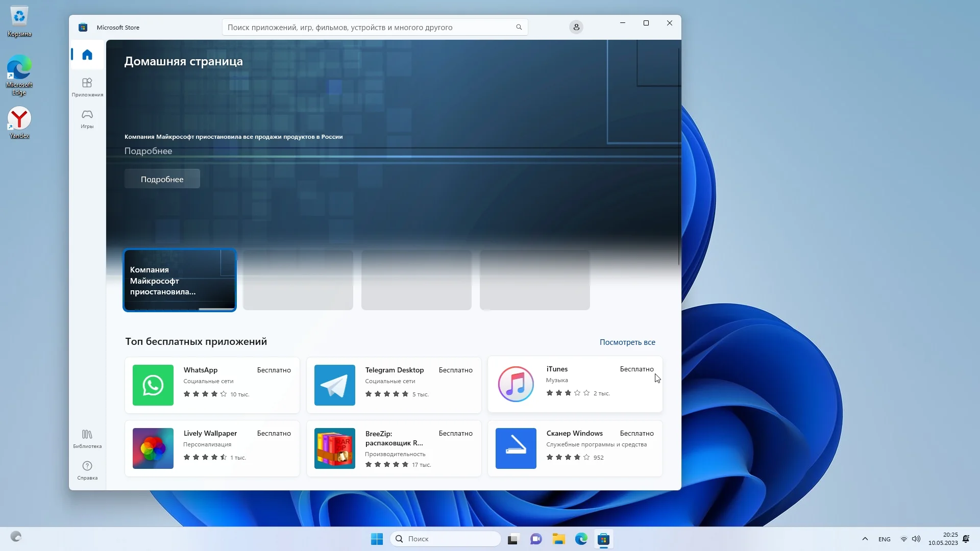Screen dimensions: 980x551
Task: Open BreeZip app listing
Action: 394,448
